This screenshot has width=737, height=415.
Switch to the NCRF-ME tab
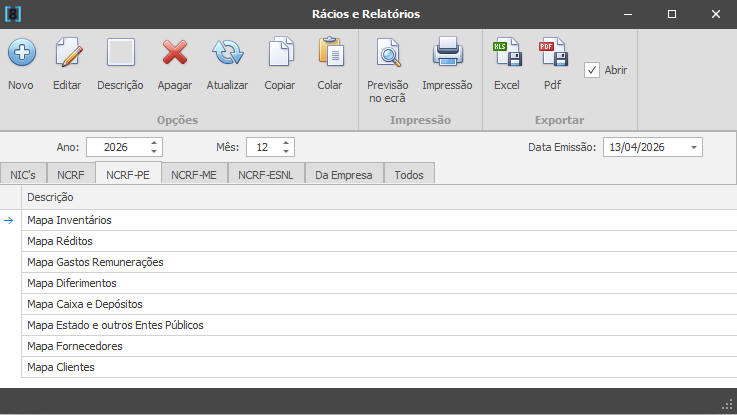point(195,175)
